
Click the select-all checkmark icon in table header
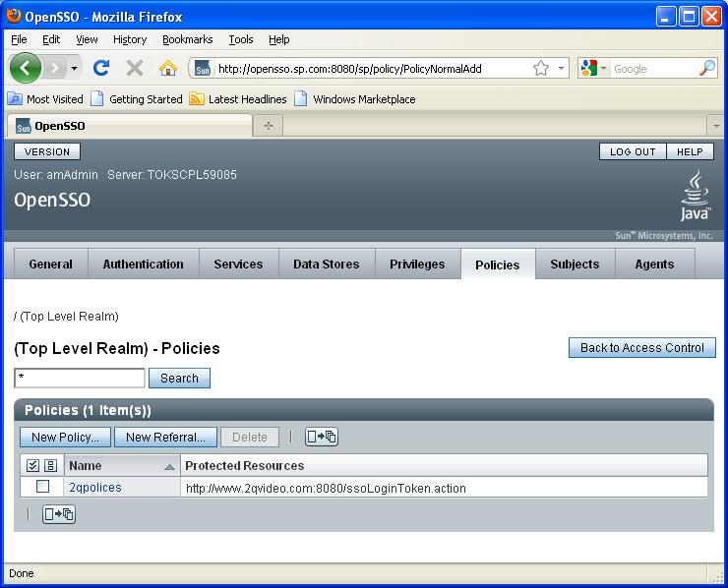click(32, 465)
